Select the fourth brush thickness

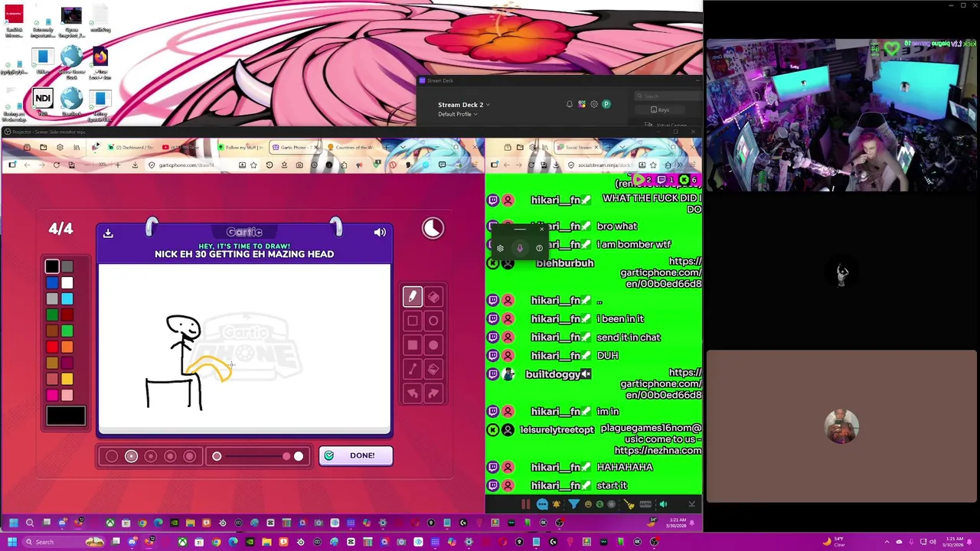pos(170,457)
